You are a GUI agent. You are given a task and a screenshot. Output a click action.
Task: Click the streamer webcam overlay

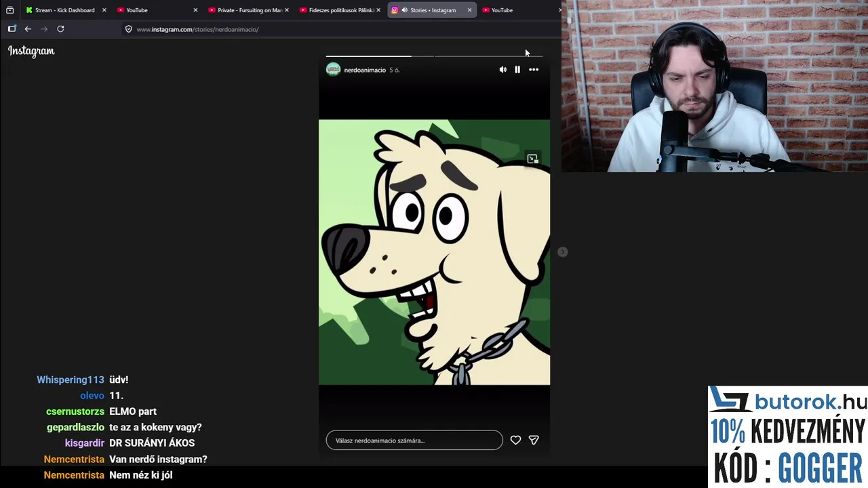(x=715, y=86)
